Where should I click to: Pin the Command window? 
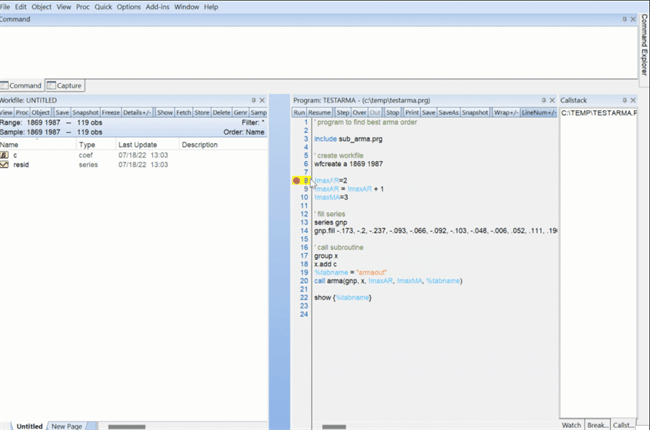(x=622, y=19)
